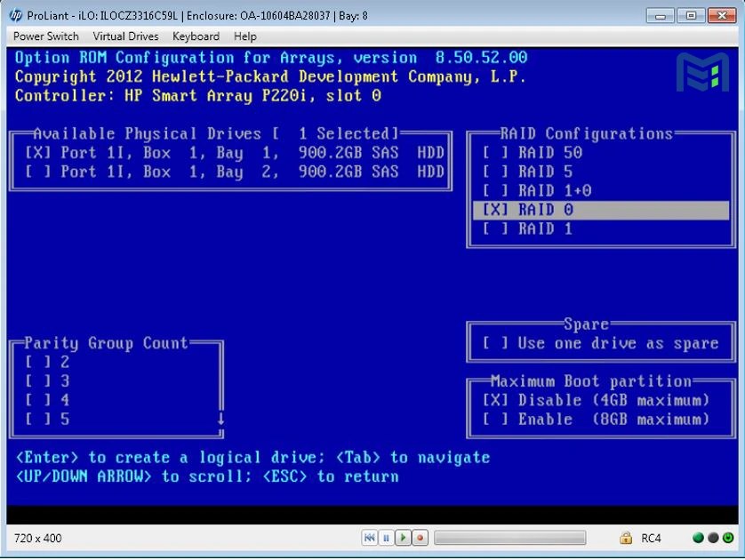Screen dimensions: 745x560
Task: Select Enable (8GB maximum) boot partition
Action: click(596, 419)
